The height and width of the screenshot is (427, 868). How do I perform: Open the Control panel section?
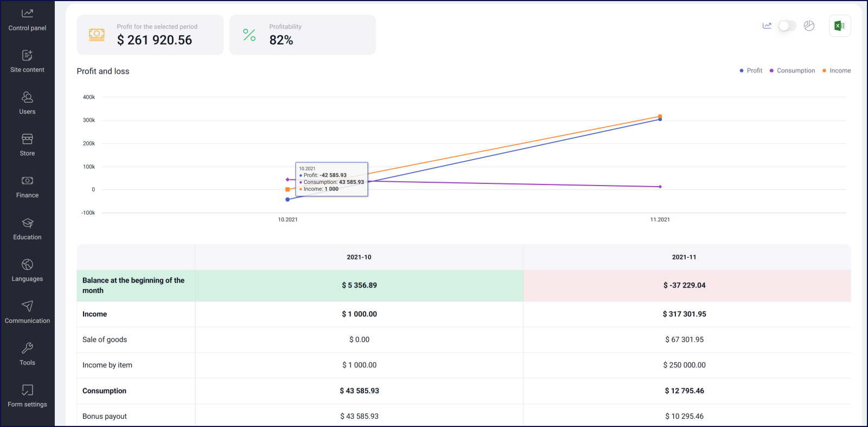point(27,20)
